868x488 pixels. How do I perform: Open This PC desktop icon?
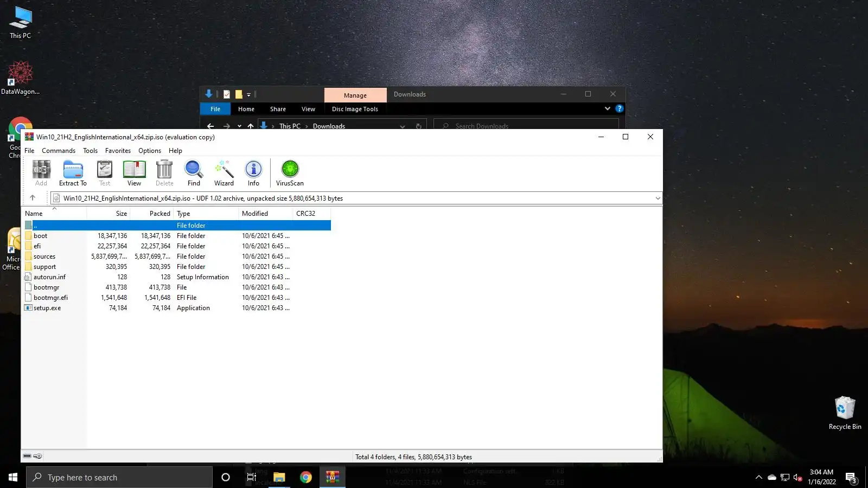[x=21, y=22]
